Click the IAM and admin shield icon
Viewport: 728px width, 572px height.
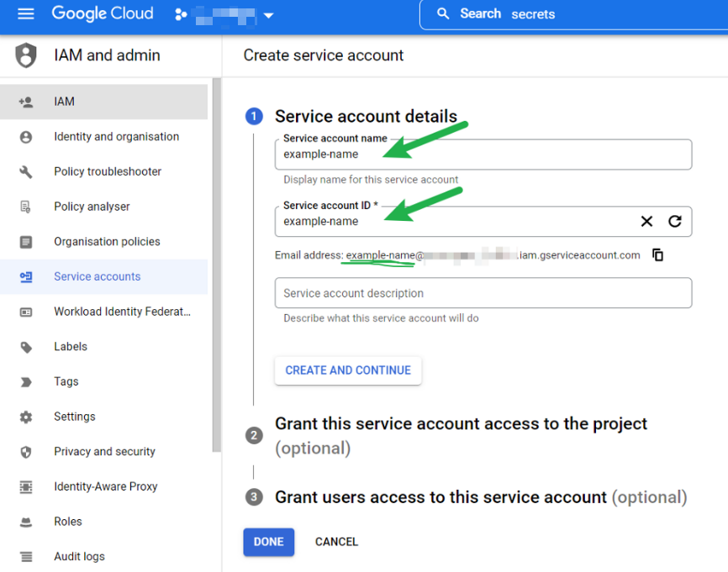tap(27, 55)
